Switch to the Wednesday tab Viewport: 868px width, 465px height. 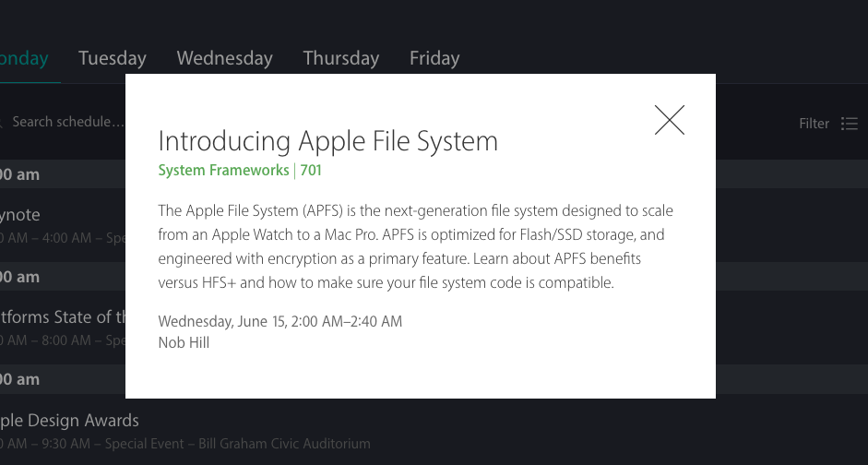pyautogui.click(x=224, y=58)
